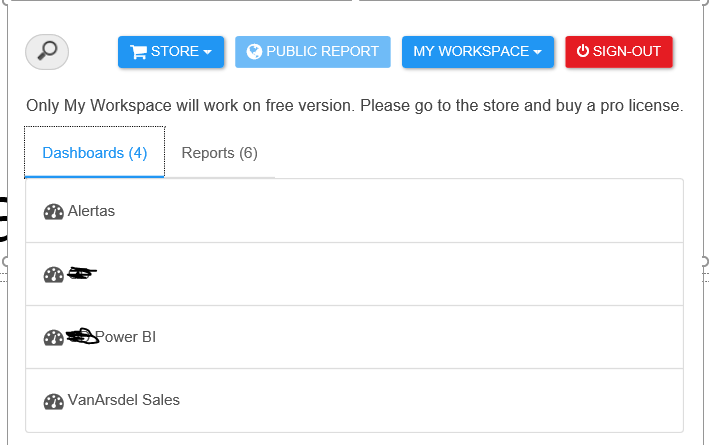Sign out using the red SIGN-OUT button
This screenshot has width=709, height=445.
pos(619,52)
